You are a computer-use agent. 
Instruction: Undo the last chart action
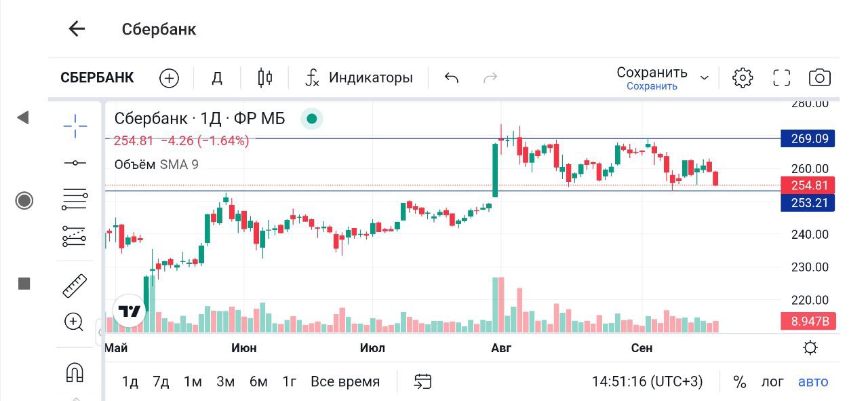452,78
